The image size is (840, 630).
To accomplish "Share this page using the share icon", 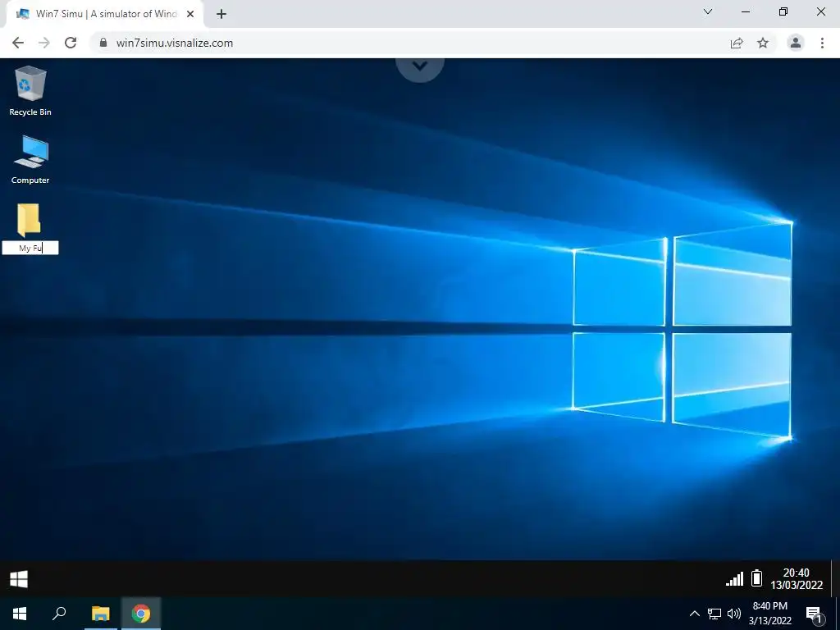I will 737,43.
